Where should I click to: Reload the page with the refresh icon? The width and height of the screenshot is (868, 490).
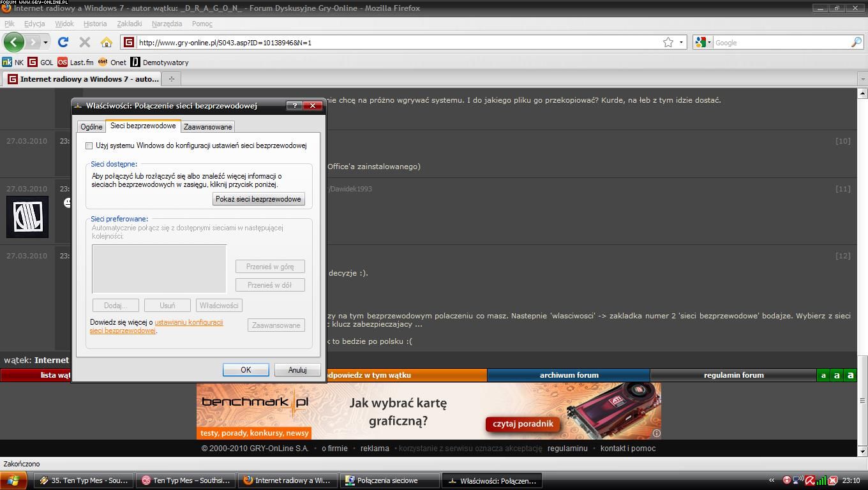tap(63, 42)
